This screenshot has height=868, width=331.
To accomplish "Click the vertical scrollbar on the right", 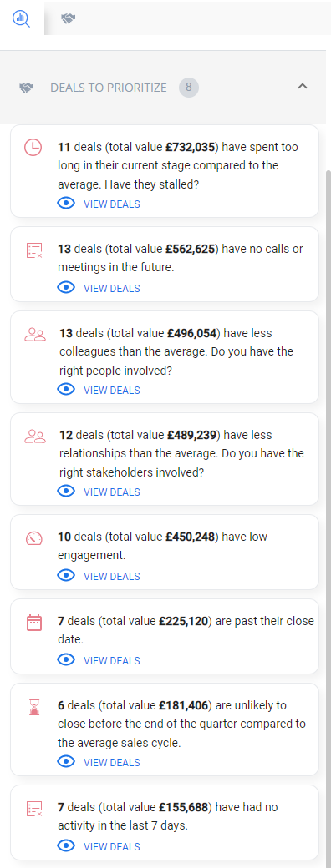I will [x=328, y=498].
